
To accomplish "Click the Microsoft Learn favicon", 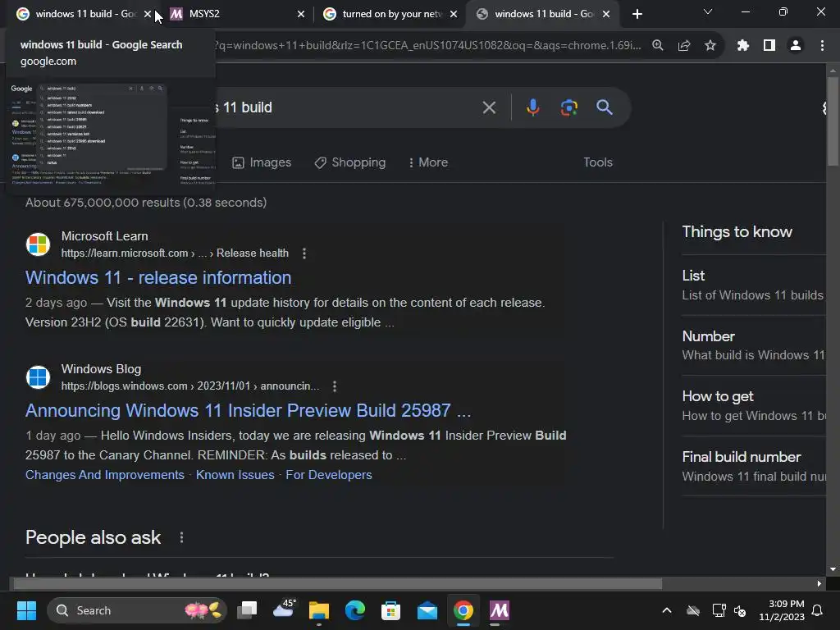I will click(38, 244).
